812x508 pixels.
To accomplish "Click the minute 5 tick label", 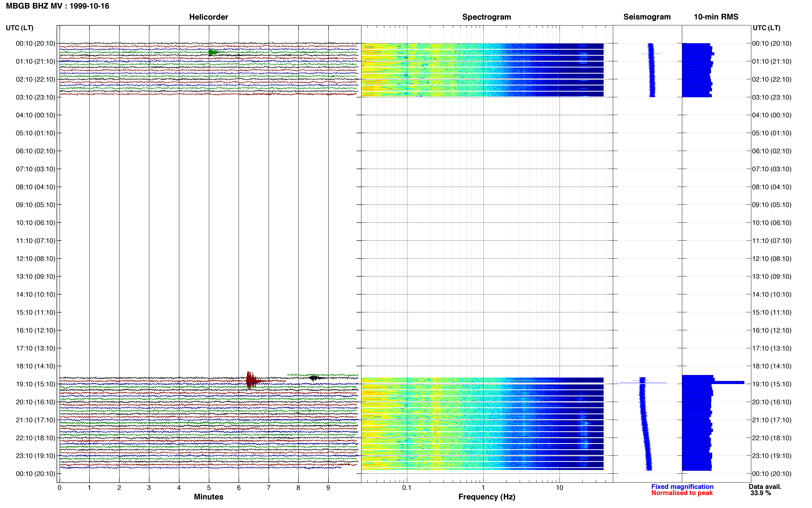I will pos(209,487).
